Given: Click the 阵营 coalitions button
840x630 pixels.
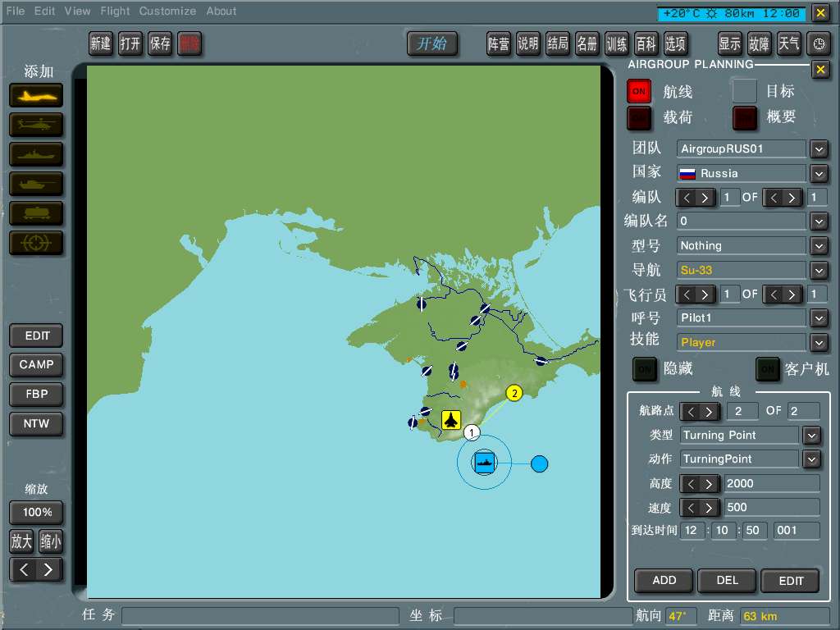Looking at the screenshot, I should 499,44.
